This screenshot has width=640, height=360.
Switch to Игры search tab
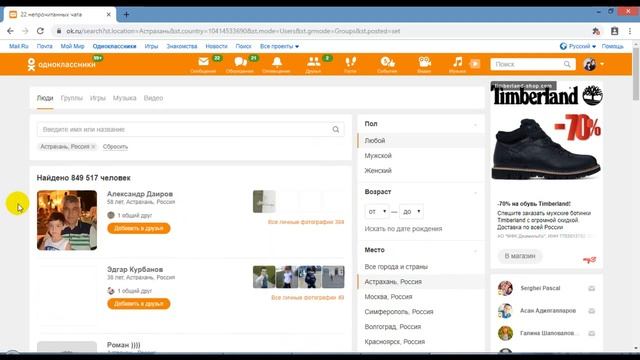(x=98, y=98)
